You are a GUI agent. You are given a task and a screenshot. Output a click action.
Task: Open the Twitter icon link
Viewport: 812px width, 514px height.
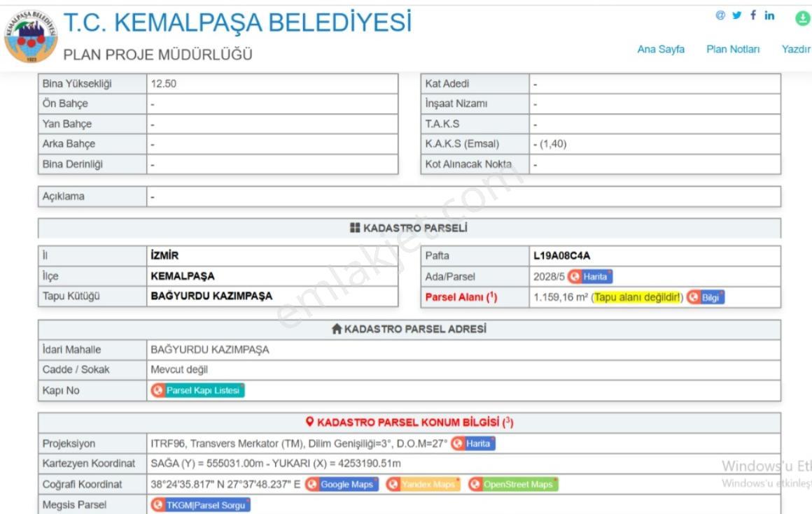(x=737, y=15)
